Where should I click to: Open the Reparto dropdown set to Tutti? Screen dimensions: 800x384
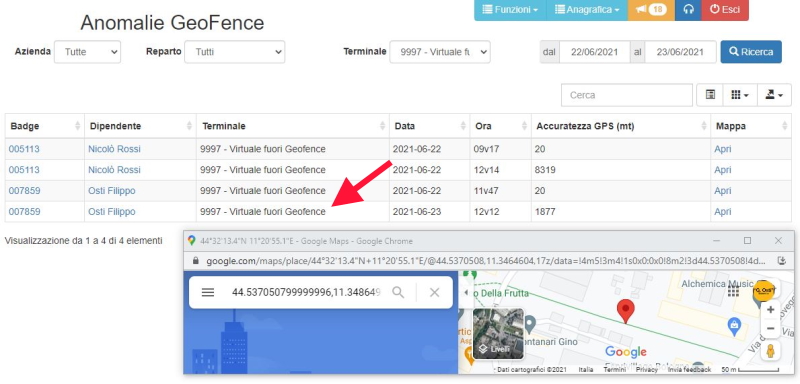click(235, 52)
